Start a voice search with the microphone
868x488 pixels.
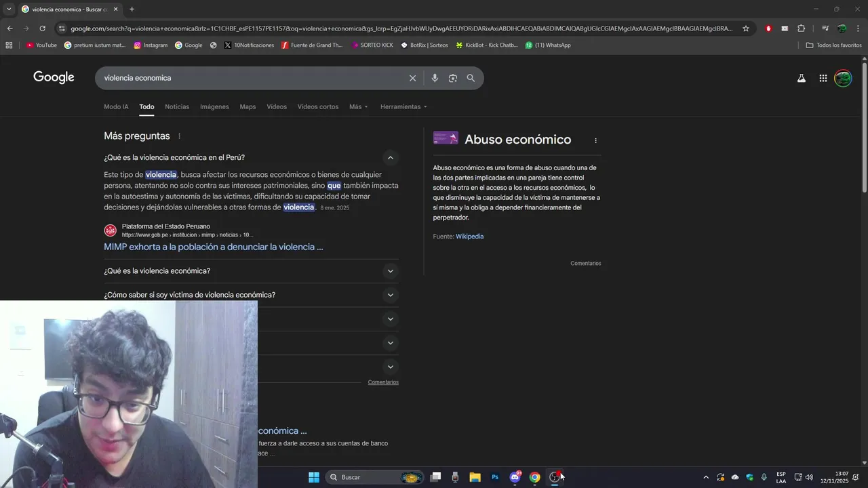[435, 78]
